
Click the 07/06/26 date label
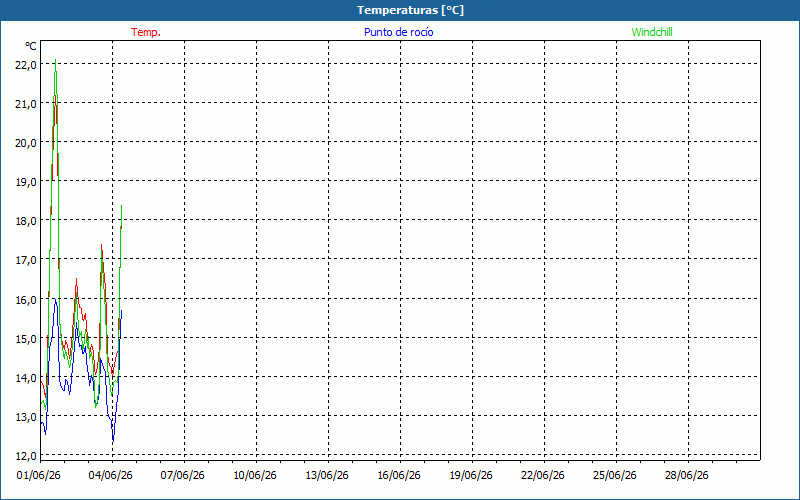pyautogui.click(x=183, y=476)
